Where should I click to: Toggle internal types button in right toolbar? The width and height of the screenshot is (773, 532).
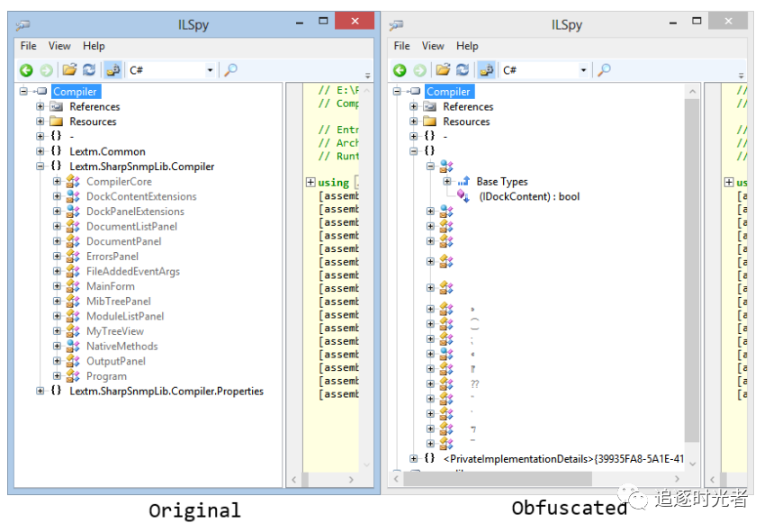tap(486, 70)
